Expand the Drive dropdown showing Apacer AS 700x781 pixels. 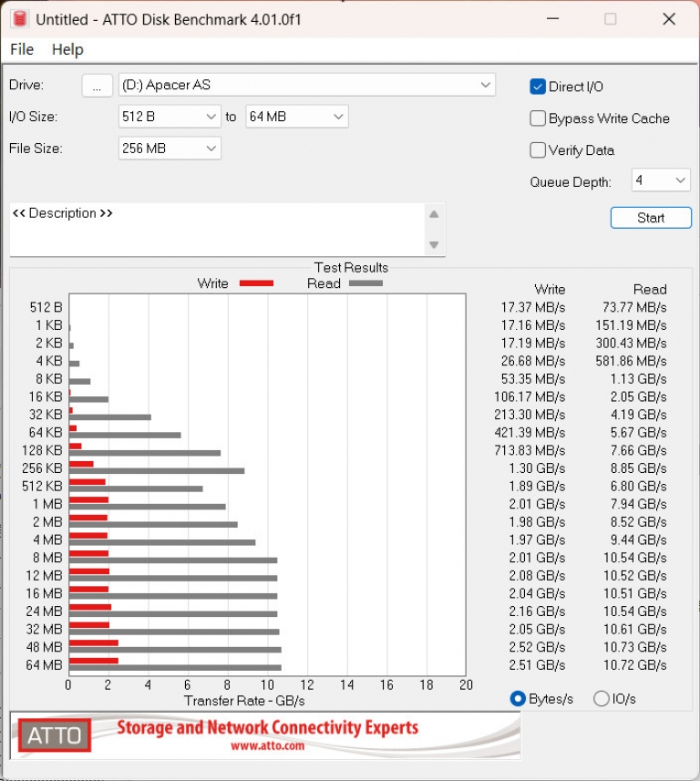(x=307, y=85)
